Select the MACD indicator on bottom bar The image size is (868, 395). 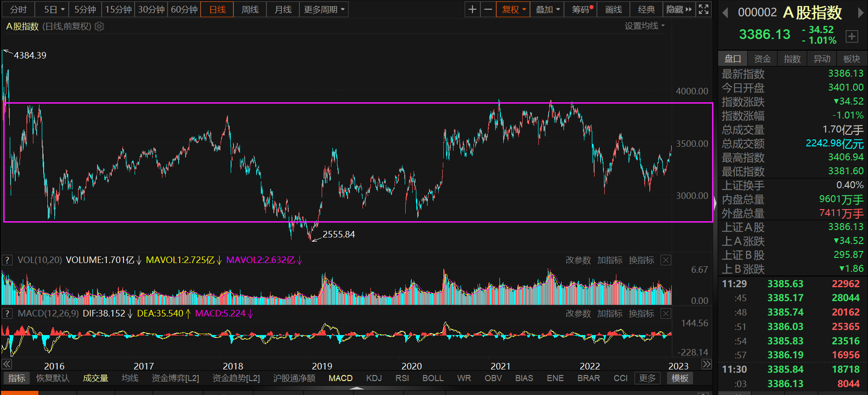341,378
